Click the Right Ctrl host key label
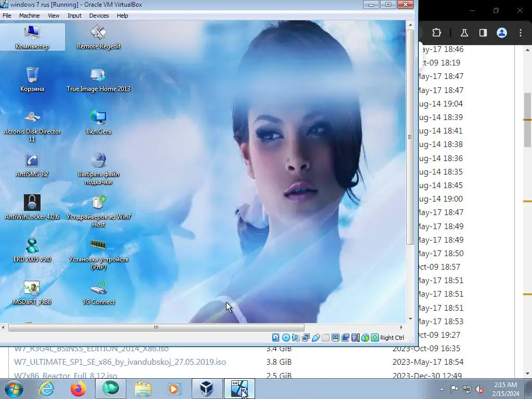The width and height of the screenshot is (532, 399). (x=392, y=338)
